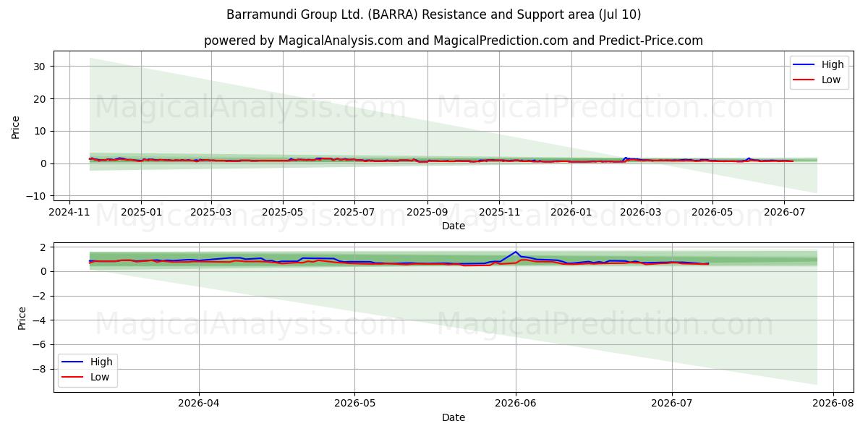Click top chart x-axis label '2024-11'

click(x=69, y=213)
